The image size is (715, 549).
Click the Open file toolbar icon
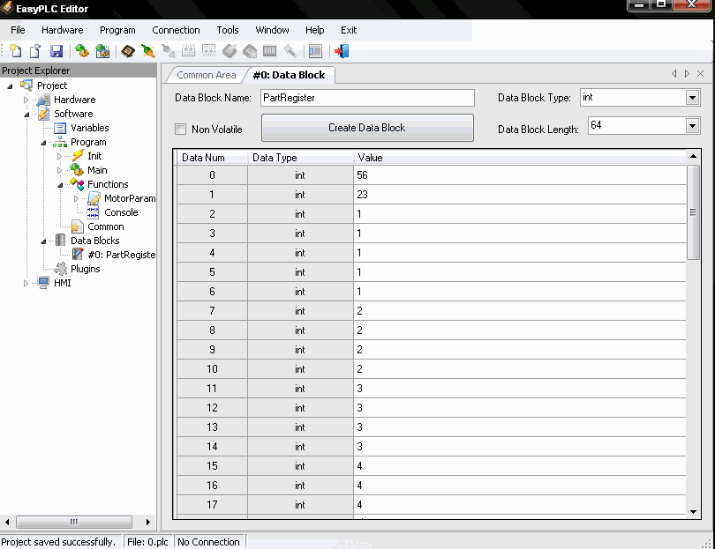(x=35, y=51)
